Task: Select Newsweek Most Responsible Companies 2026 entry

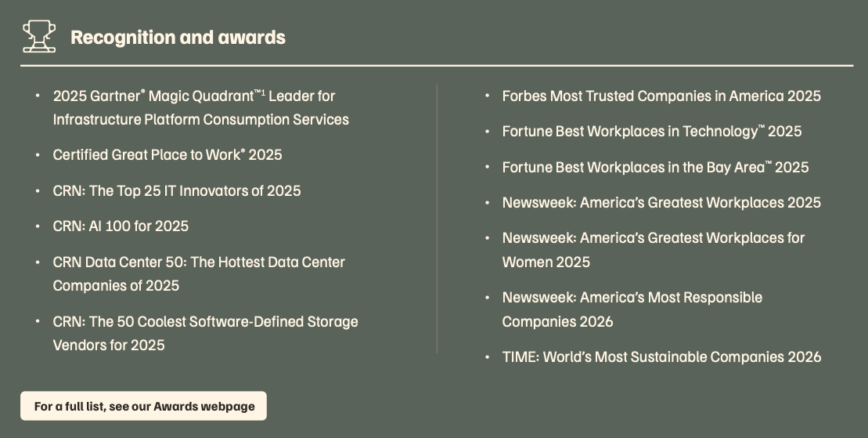Action: click(632, 309)
